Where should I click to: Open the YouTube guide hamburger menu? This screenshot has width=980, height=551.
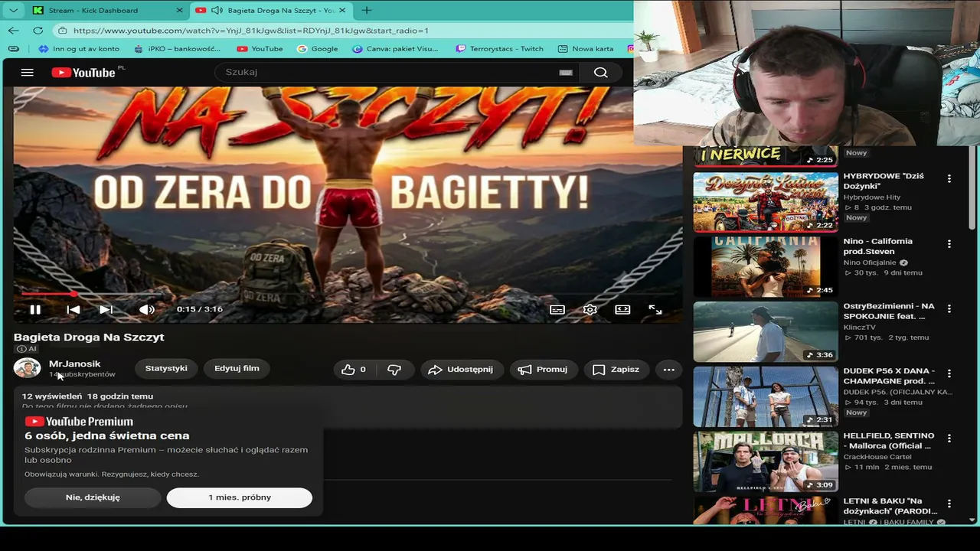point(28,73)
